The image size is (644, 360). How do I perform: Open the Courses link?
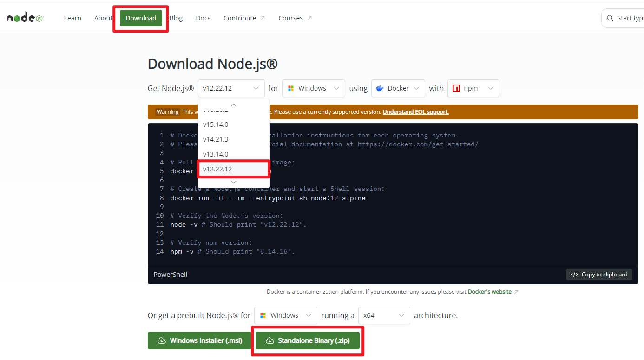[x=290, y=18]
